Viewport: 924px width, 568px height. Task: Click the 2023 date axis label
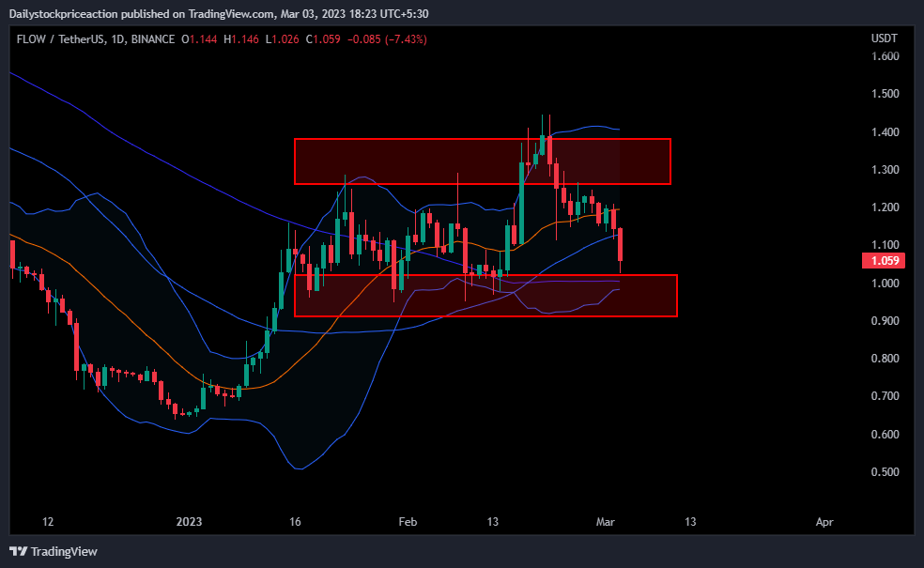pyautogui.click(x=190, y=521)
